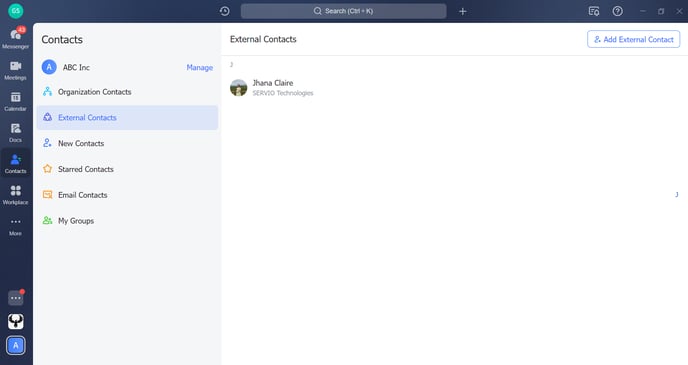
Task: Open the More sidebar menu
Action: tap(15, 226)
